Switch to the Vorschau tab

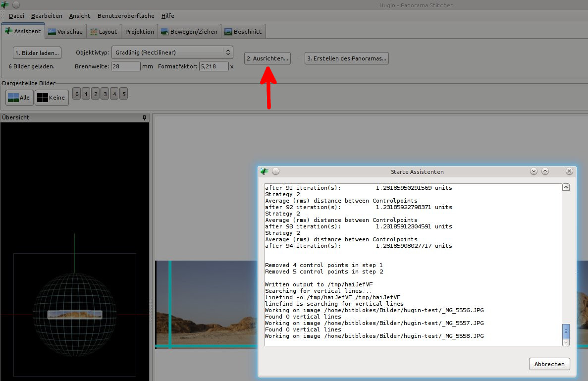click(65, 32)
